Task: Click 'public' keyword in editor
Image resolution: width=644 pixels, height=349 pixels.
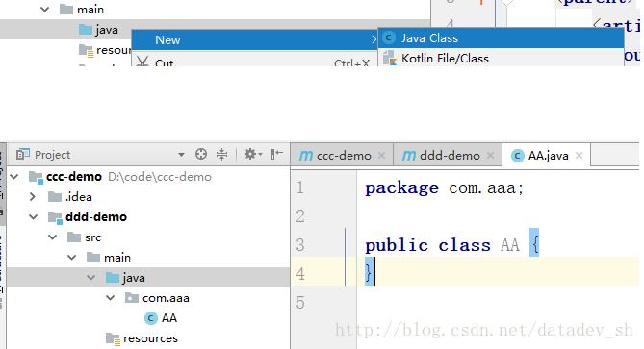Action: [x=397, y=246]
